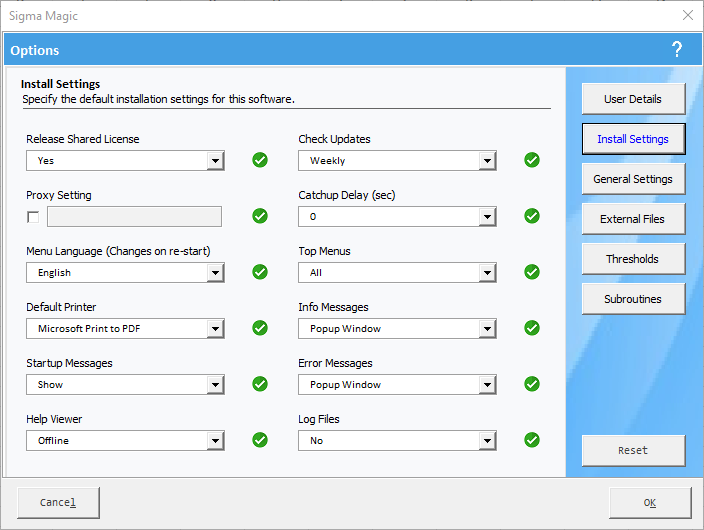
Task: Open the Check Updates dropdown
Action: tap(487, 161)
